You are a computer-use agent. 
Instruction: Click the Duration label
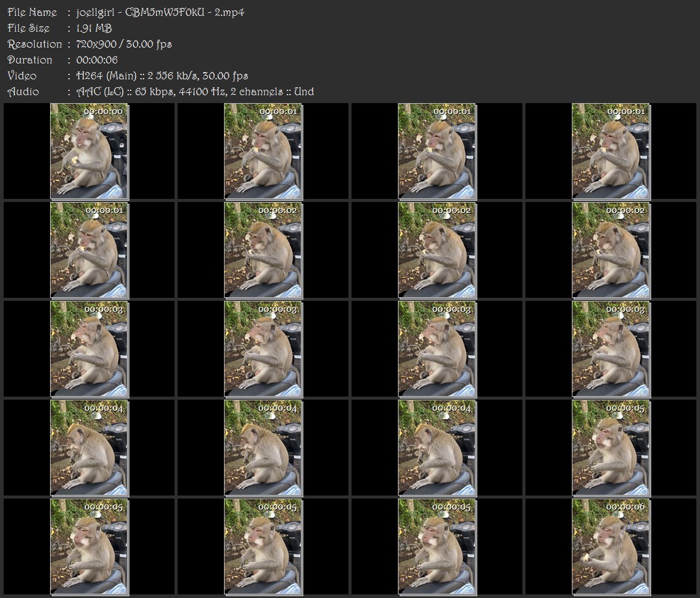click(30, 60)
